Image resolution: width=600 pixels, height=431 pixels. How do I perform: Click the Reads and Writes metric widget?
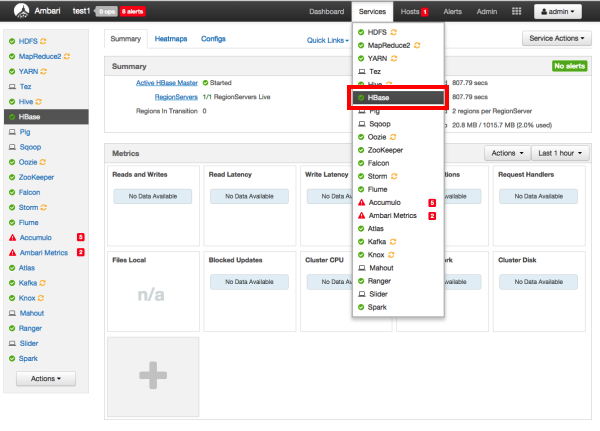pos(153,206)
